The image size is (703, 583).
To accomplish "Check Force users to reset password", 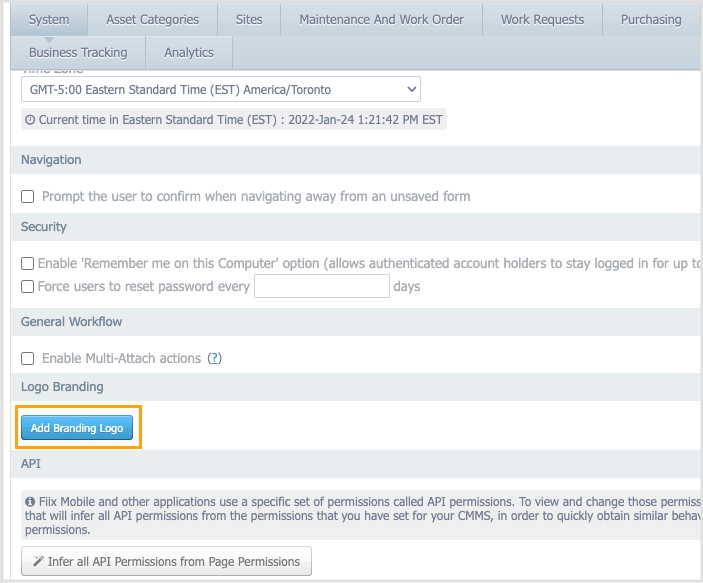I will point(28,286).
